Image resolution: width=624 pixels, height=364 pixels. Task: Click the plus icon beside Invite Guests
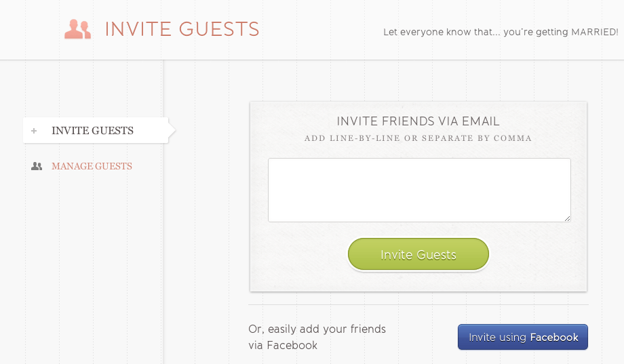pos(34,130)
